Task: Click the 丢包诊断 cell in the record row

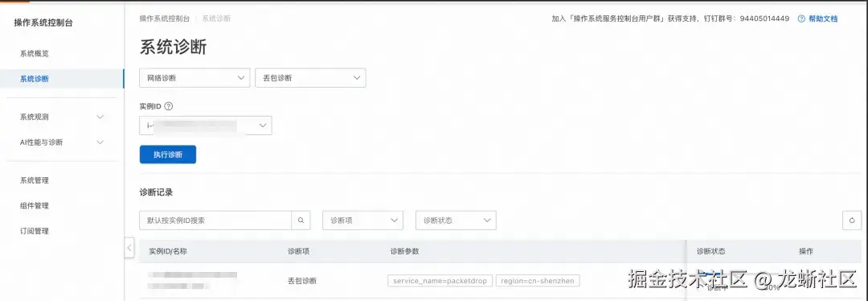Action: tap(302, 281)
